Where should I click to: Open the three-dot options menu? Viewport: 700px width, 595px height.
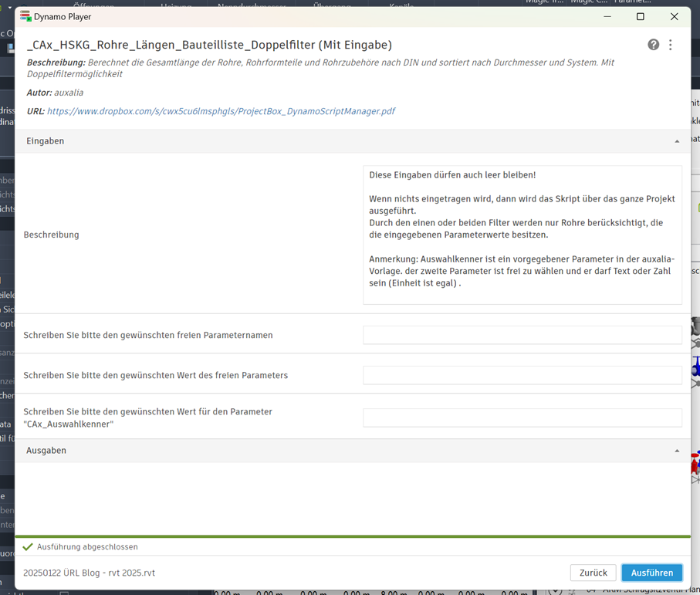click(x=671, y=45)
